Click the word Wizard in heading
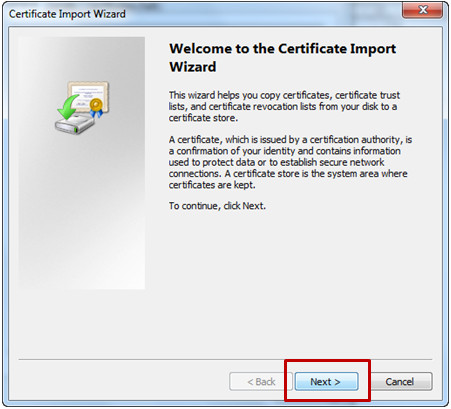The image size is (451, 409). (x=193, y=67)
